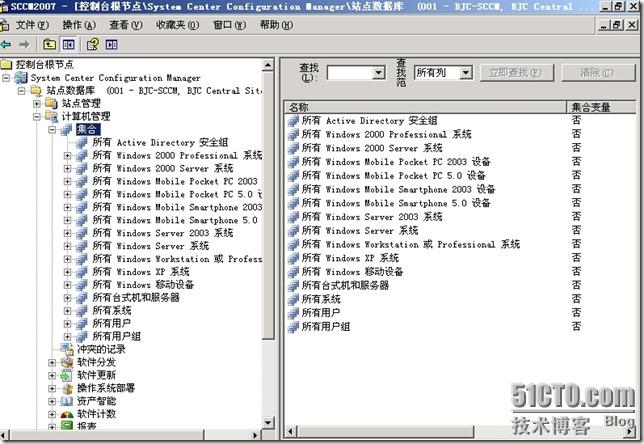
Task: Click the Back arrow toolbar icon
Action: pyautogui.click(x=6, y=44)
